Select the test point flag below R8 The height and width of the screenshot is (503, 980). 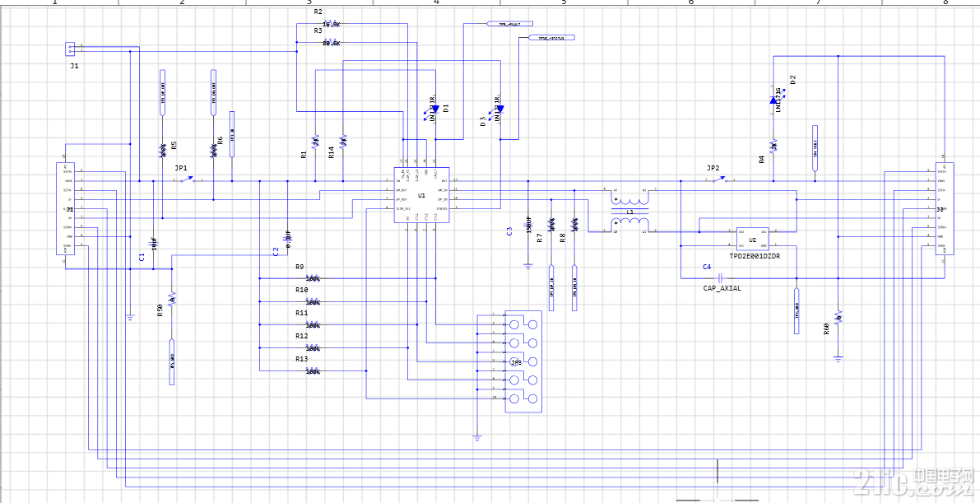574,288
